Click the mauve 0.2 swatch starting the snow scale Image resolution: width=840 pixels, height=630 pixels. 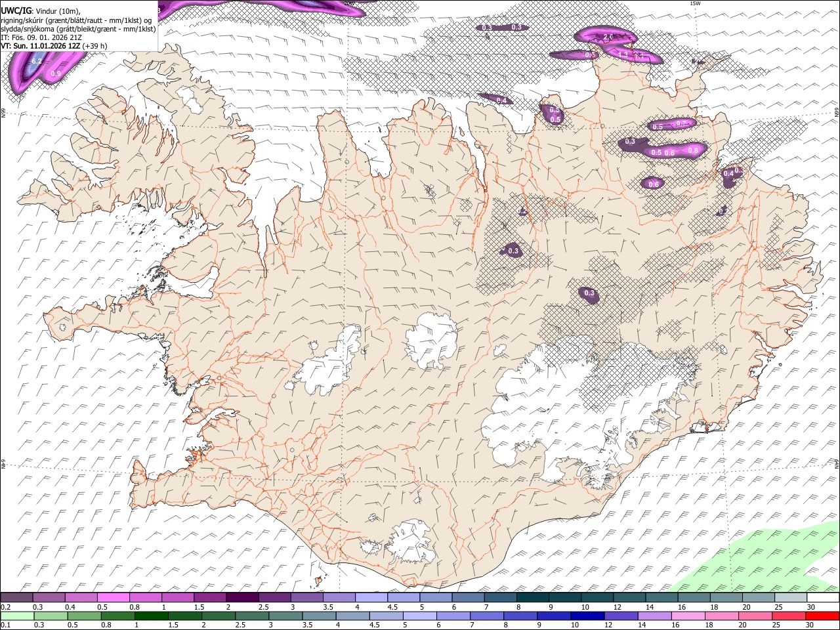pos(17,597)
